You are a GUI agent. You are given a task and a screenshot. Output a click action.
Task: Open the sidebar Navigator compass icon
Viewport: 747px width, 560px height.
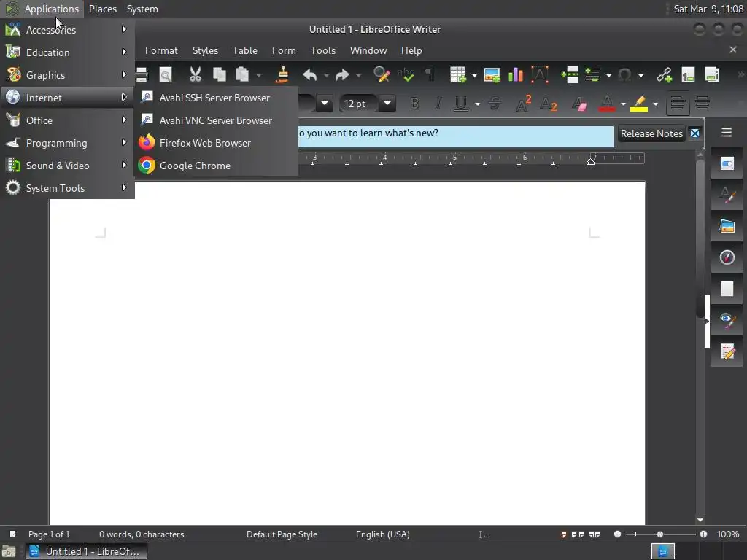coord(727,257)
